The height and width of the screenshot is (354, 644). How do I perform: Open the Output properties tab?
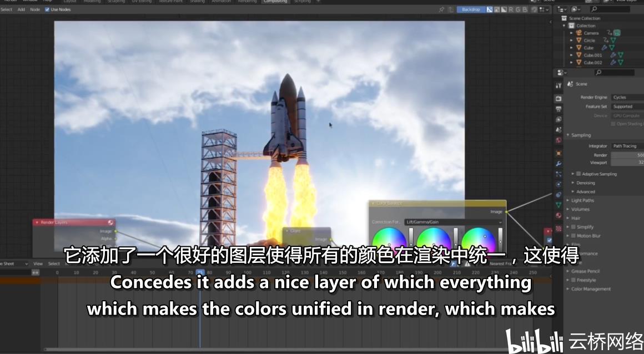(x=558, y=109)
